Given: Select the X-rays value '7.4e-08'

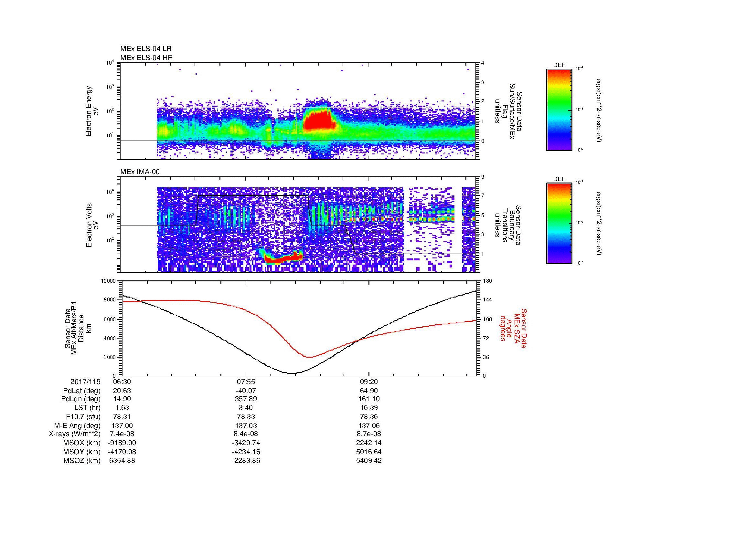Looking at the screenshot, I should click(x=122, y=434).
